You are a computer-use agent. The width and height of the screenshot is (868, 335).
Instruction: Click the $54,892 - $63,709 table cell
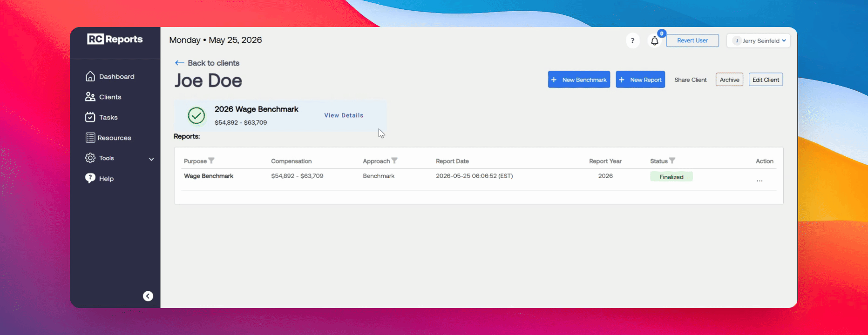pos(297,176)
